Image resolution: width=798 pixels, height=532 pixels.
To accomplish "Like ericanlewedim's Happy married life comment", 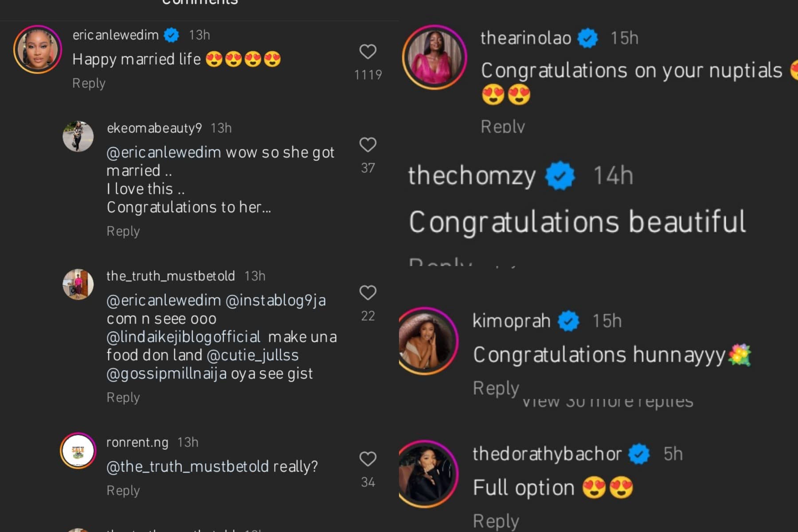I will pos(368,52).
